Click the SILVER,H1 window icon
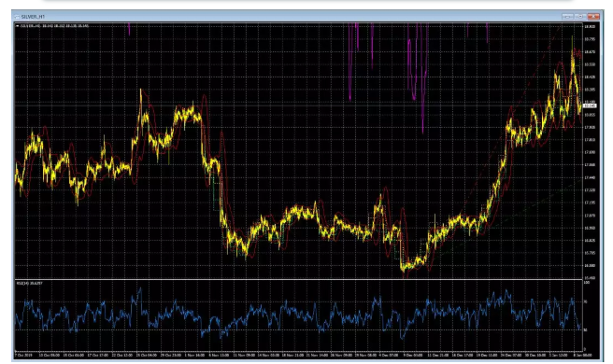613x364 pixels. tap(17, 17)
